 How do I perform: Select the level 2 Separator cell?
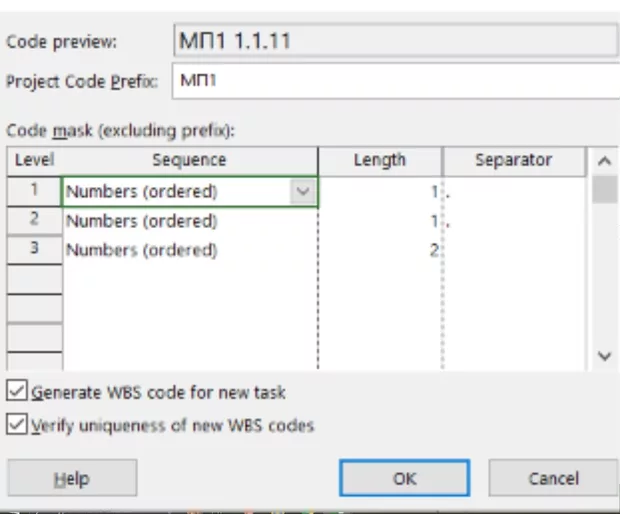coord(514,221)
